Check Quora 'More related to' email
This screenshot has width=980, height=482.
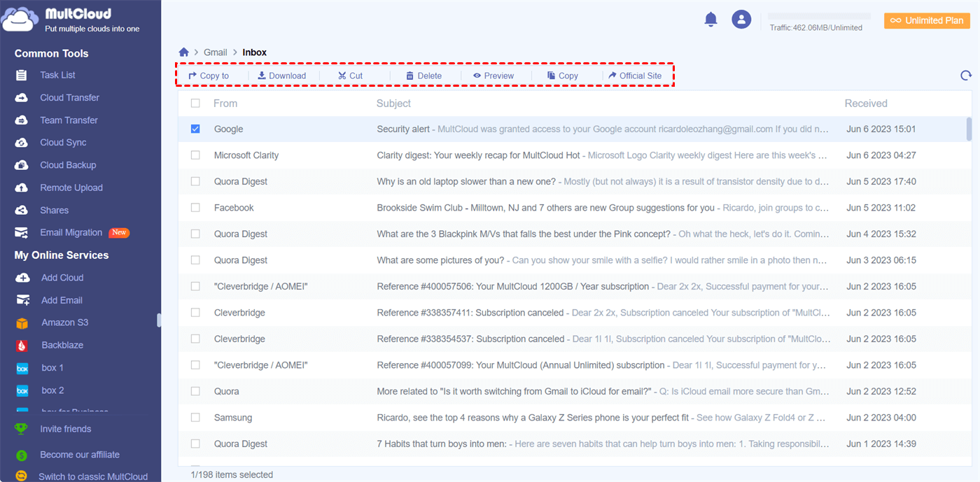pyautogui.click(x=195, y=391)
